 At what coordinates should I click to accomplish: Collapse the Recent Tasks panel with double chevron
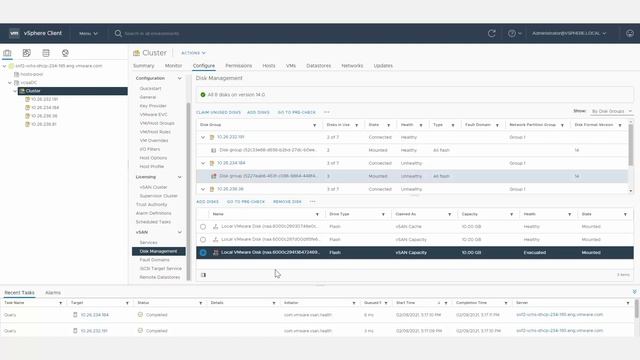(634, 292)
